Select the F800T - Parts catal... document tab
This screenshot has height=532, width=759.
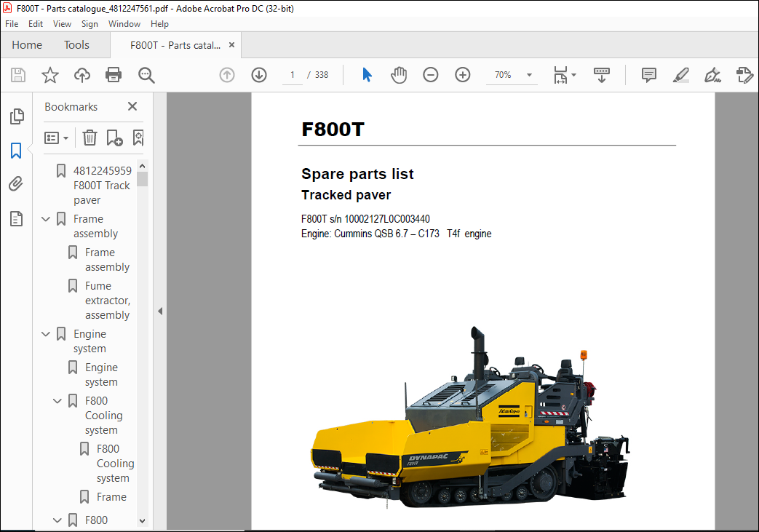pos(175,45)
